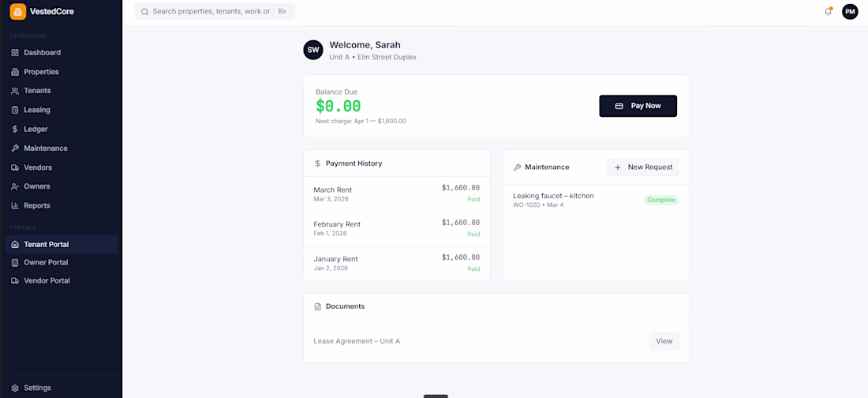The width and height of the screenshot is (868, 398).
Task: Click the Maintenance wrench icon in sidebar
Action: tap(15, 148)
